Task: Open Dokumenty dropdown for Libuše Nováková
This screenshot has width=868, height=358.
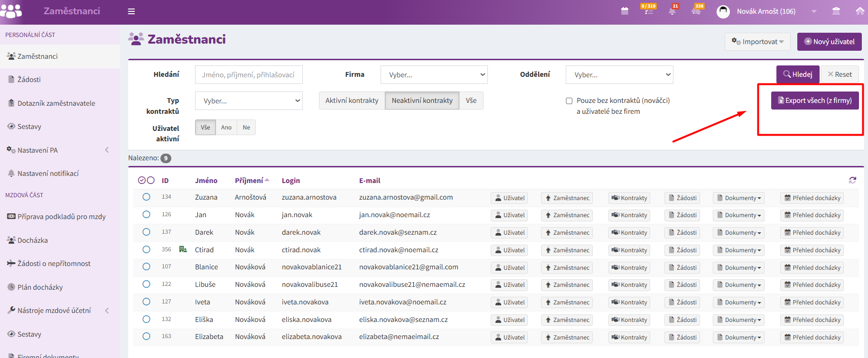Action: point(739,285)
